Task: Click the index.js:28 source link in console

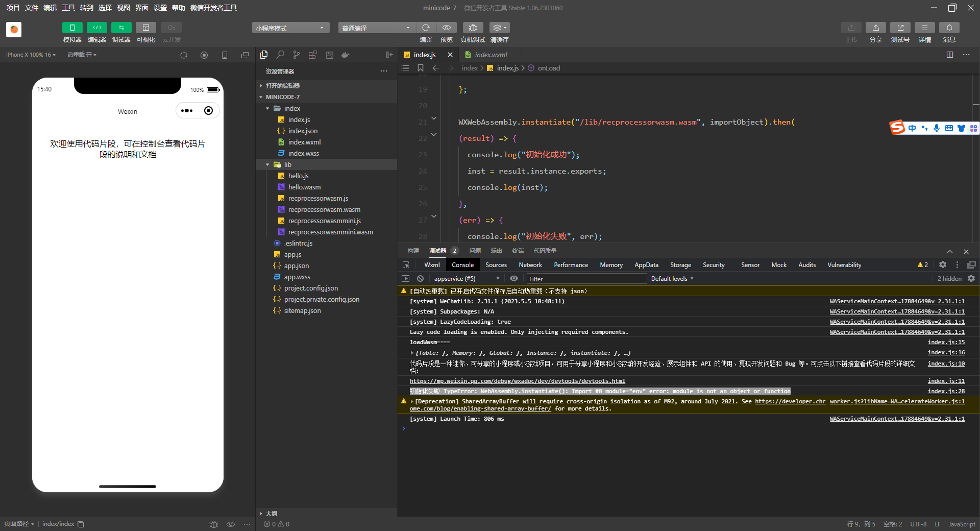Action: (946, 392)
